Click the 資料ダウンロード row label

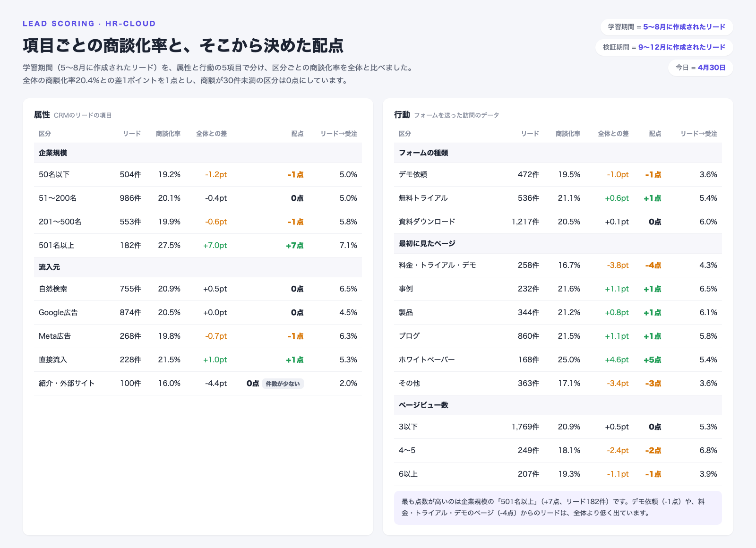427,222
